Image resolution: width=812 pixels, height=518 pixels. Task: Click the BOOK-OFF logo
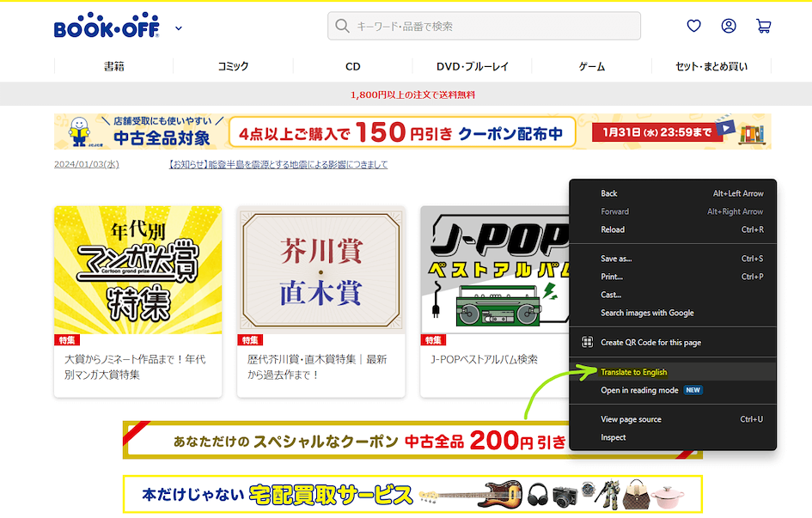pyautogui.click(x=107, y=26)
